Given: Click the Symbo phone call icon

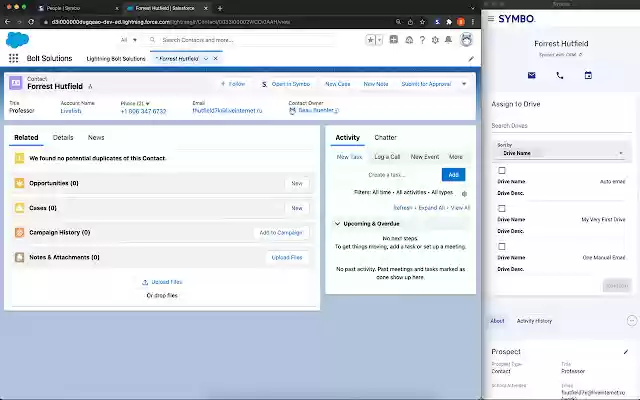Looking at the screenshot, I should [560, 75].
